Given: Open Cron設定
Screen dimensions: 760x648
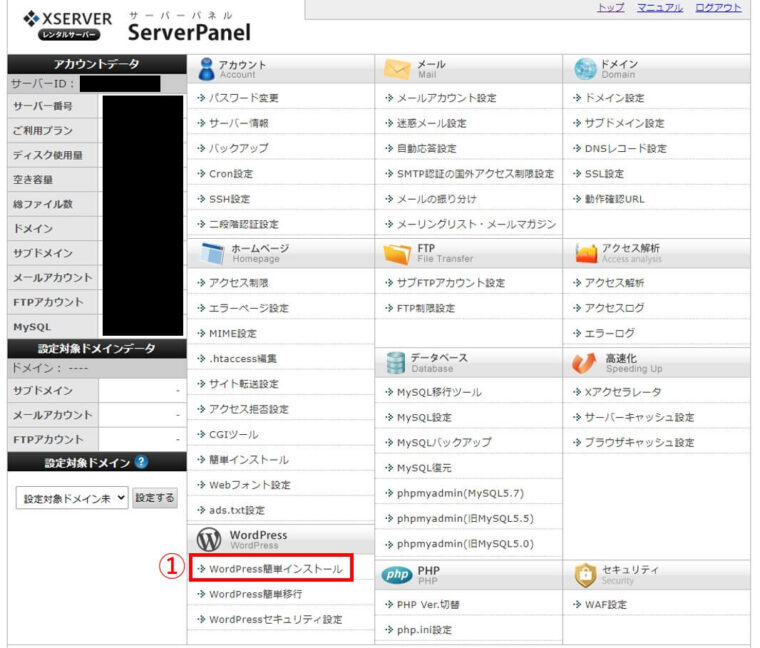Looking at the screenshot, I should tap(231, 174).
